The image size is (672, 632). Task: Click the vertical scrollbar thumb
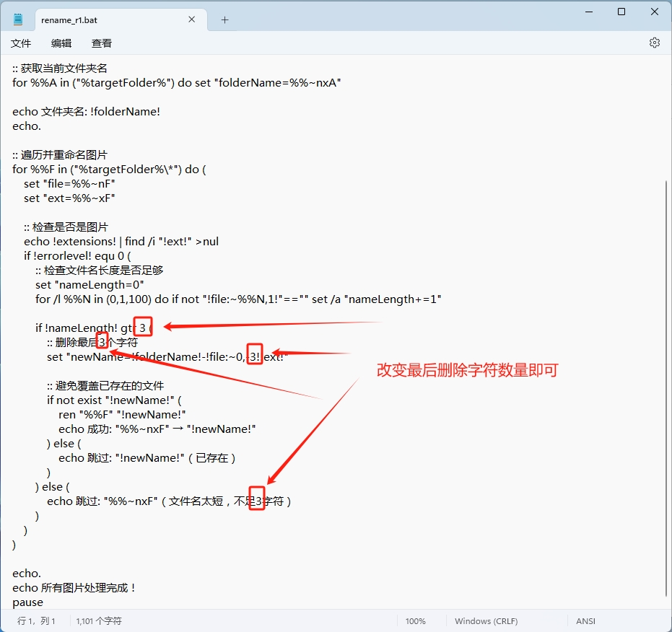pos(666,387)
